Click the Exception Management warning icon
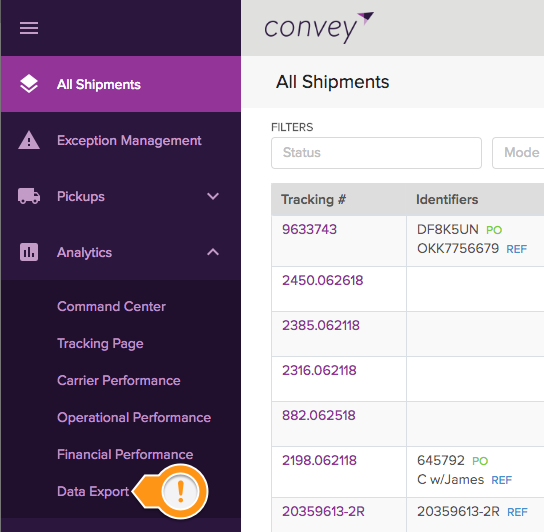 pyautogui.click(x=29, y=140)
